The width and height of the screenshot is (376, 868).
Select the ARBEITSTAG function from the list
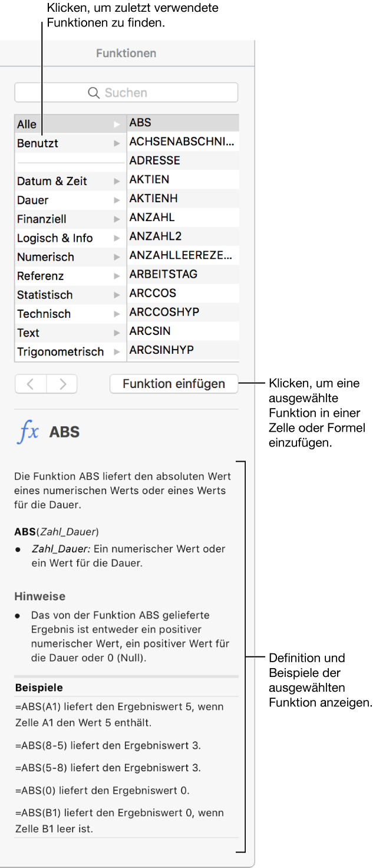[x=177, y=274]
